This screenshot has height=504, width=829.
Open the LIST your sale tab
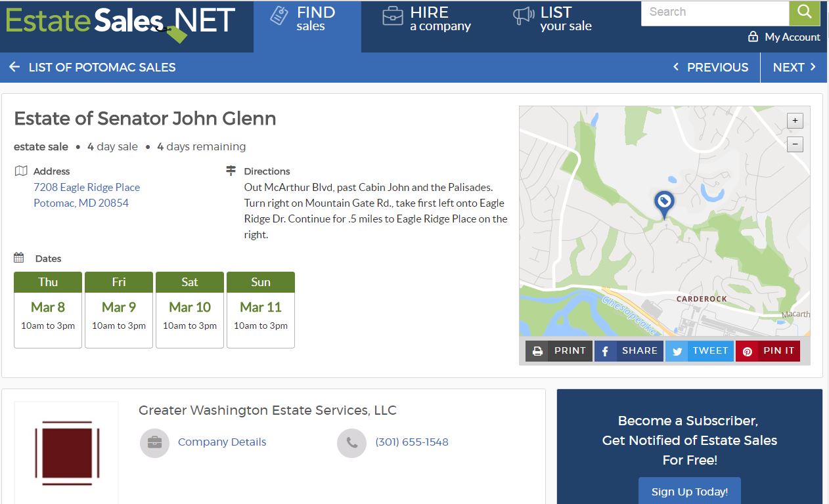[x=553, y=19]
